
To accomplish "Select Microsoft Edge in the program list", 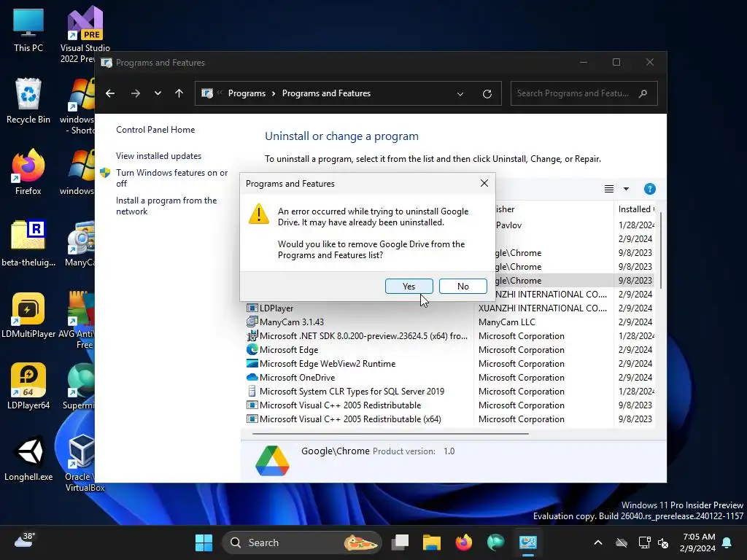I will (289, 349).
